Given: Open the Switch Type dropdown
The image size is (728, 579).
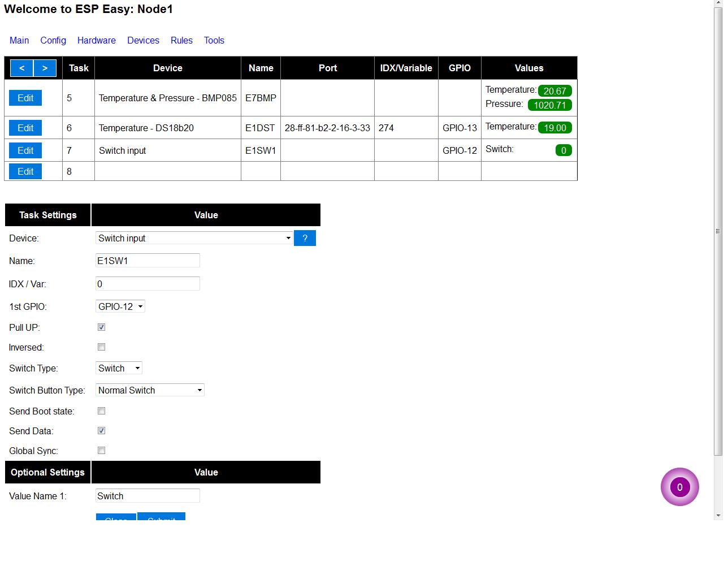Looking at the screenshot, I should coord(119,368).
